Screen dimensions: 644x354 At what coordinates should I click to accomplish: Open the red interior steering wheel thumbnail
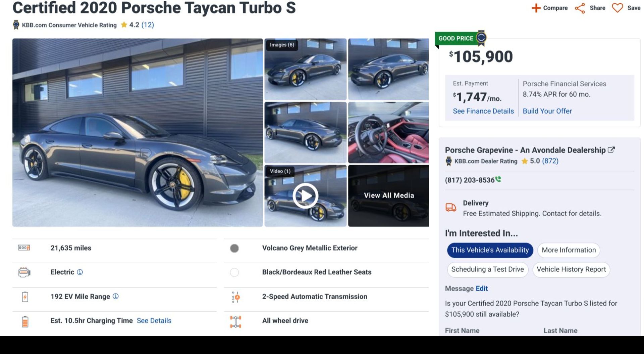click(x=388, y=132)
